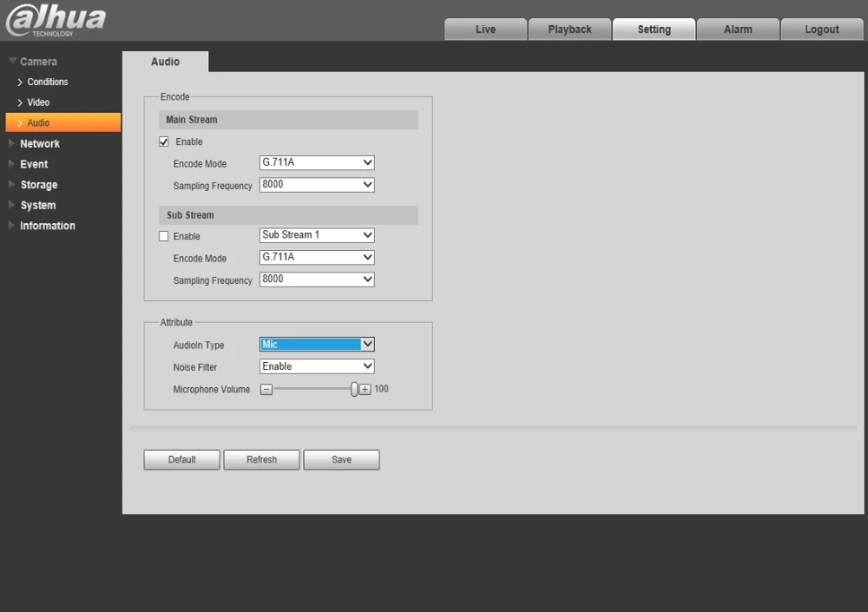
Task: Open the Setting tab
Action: pos(654,30)
